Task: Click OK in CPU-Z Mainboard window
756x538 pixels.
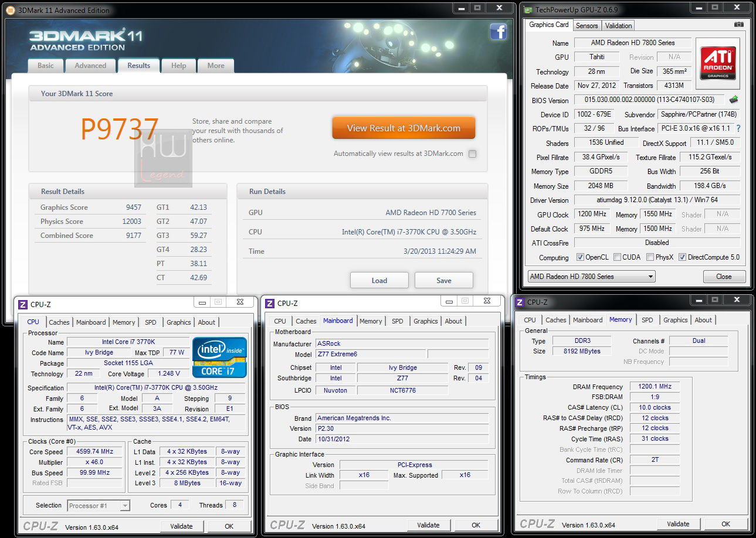Action: (476, 525)
